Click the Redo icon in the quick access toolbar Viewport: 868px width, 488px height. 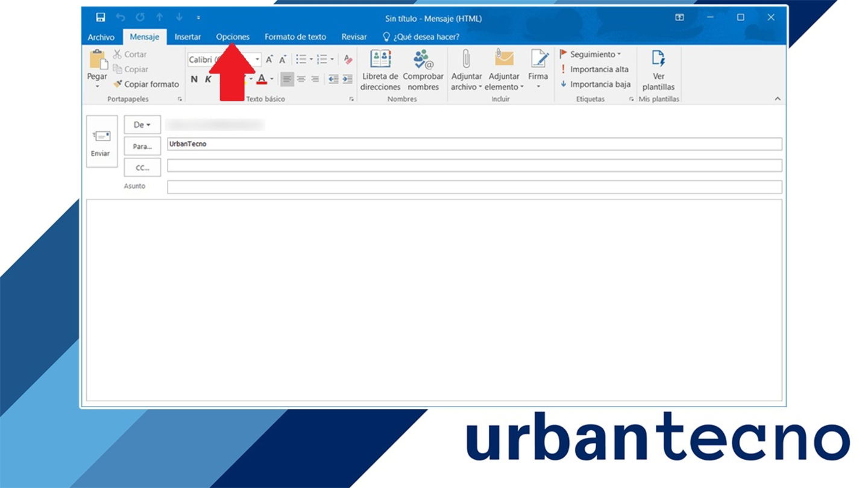(140, 17)
